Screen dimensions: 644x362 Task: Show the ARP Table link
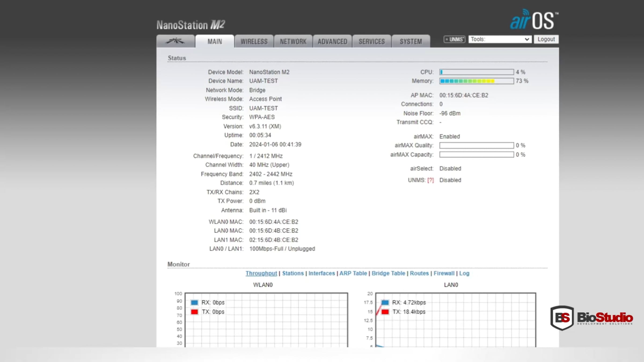[x=353, y=273]
